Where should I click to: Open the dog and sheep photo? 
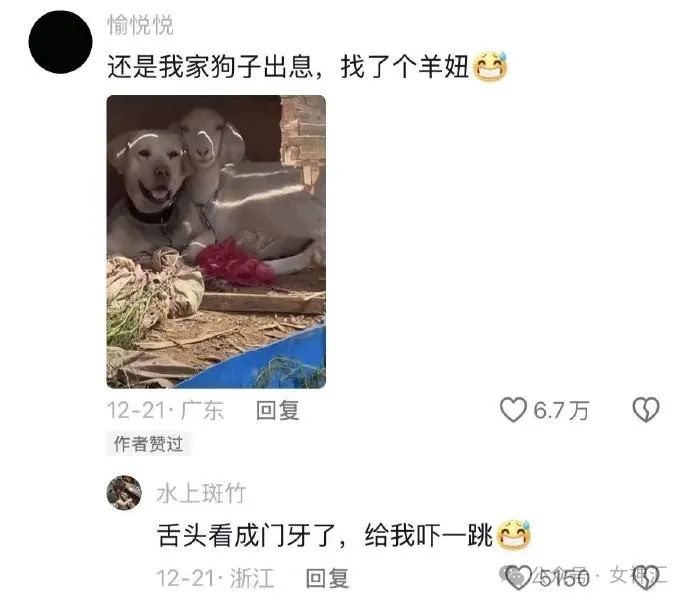(216, 242)
